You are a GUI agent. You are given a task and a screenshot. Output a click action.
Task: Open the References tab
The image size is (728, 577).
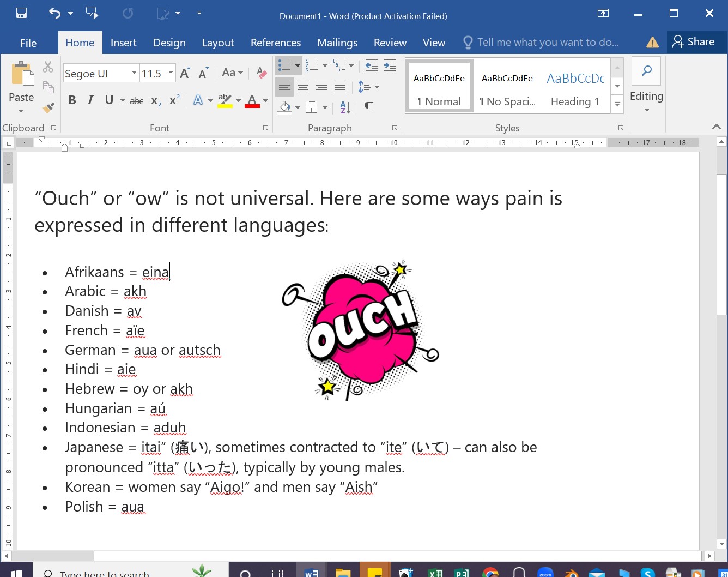click(275, 43)
